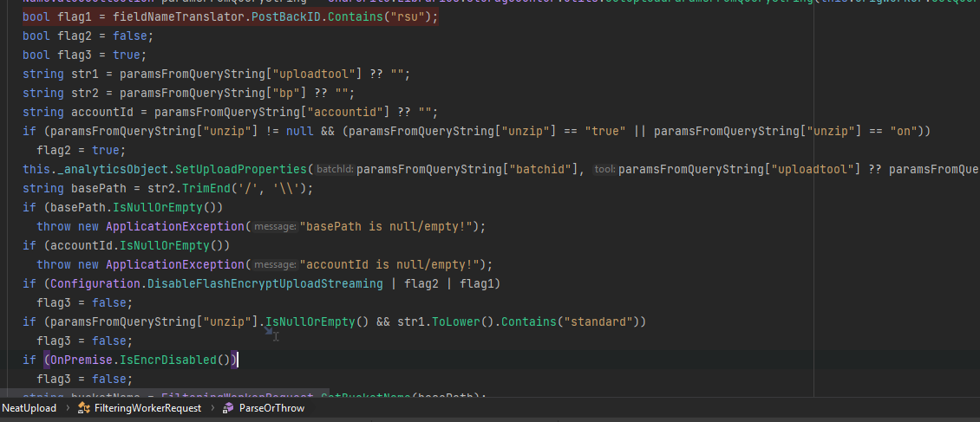980x422 pixels.
Task: Click the 'tool:' parameter inlay hint
Action: tap(604, 169)
